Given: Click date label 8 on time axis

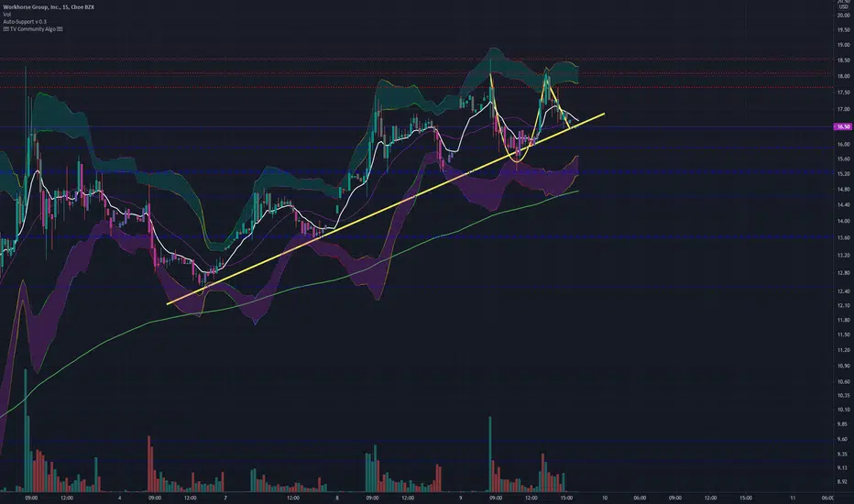Looking at the screenshot, I should click(x=337, y=498).
